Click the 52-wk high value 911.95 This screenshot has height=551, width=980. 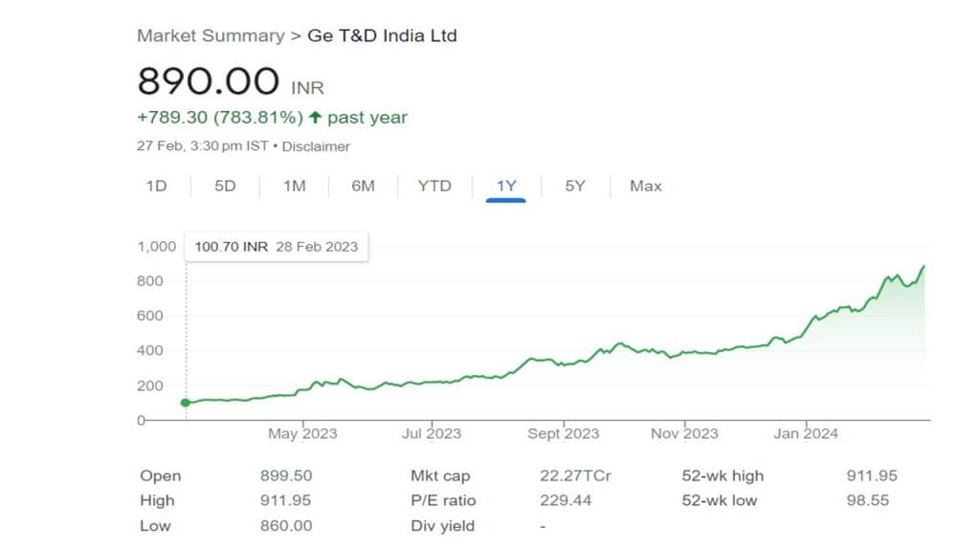[872, 475]
